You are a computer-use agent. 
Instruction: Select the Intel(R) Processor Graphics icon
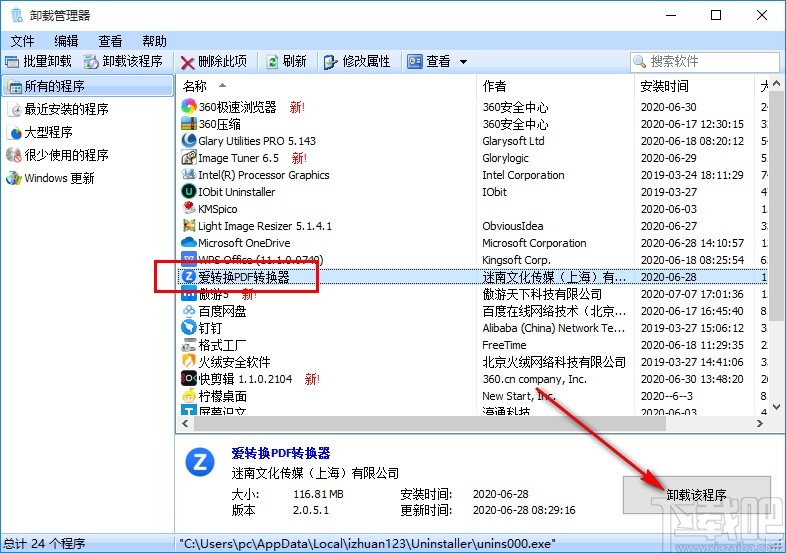[188, 174]
